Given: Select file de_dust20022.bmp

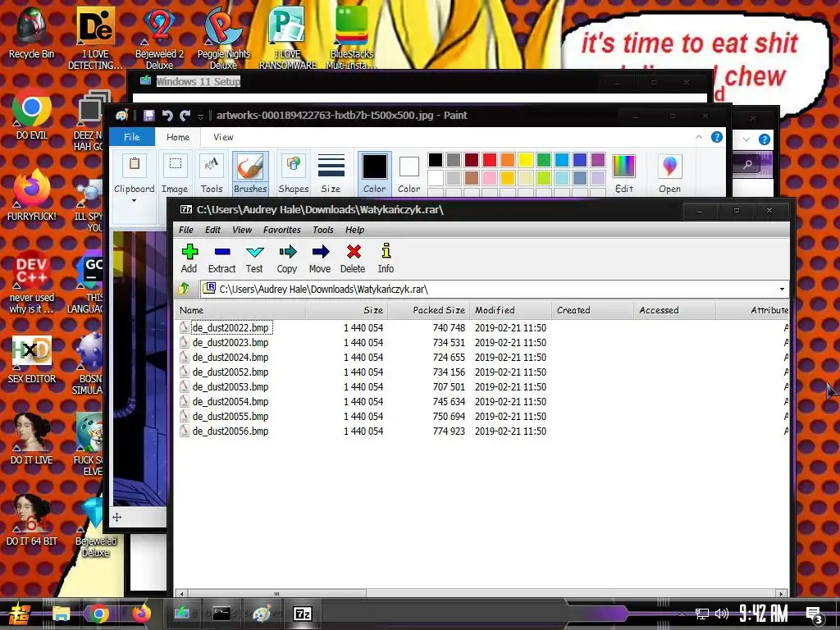Looking at the screenshot, I should 231,328.
